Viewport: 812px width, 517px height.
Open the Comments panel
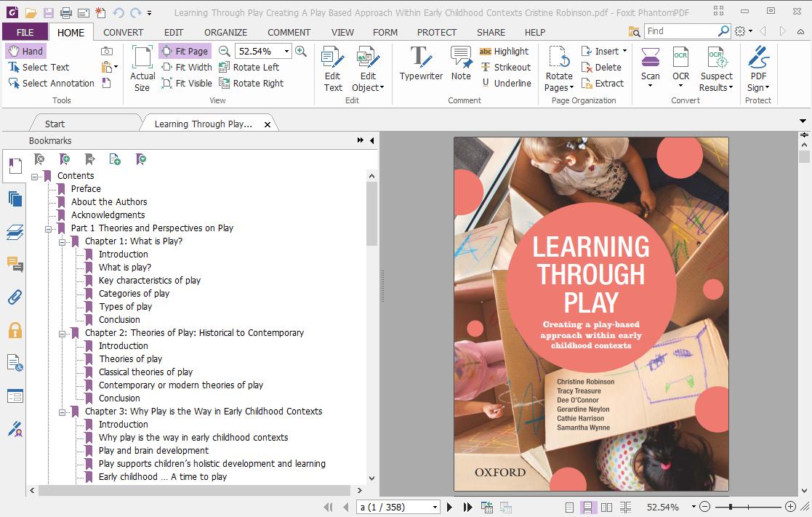(15, 265)
